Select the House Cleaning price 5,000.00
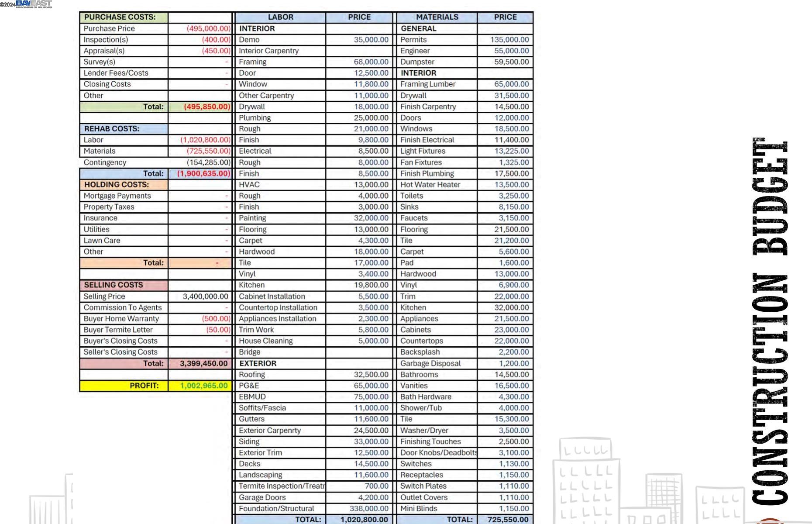 tap(373, 341)
